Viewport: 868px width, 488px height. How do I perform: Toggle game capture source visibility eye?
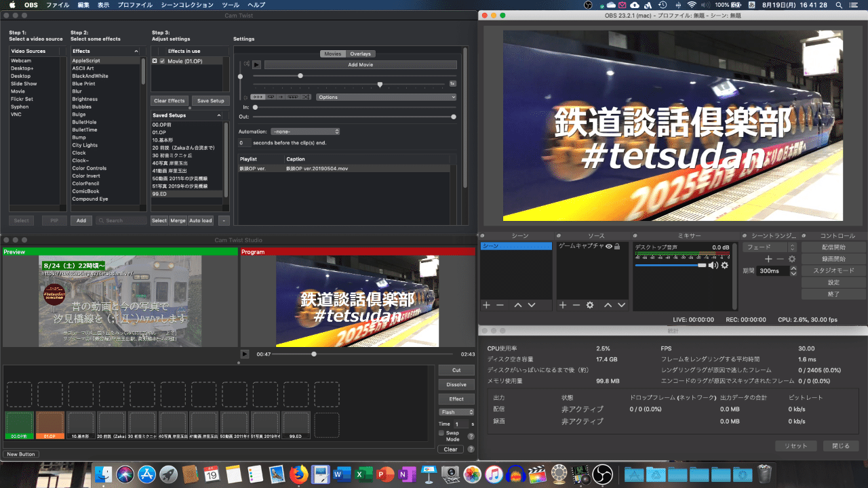tap(608, 247)
